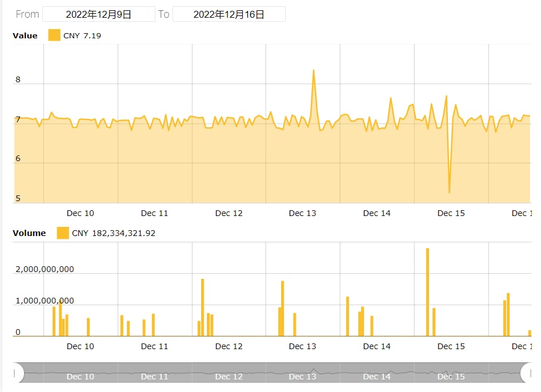Image resolution: width=541 pixels, height=392 pixels.
Task: Click the 'Dec 13' label under the Value chart
Action: click(302, 213)
